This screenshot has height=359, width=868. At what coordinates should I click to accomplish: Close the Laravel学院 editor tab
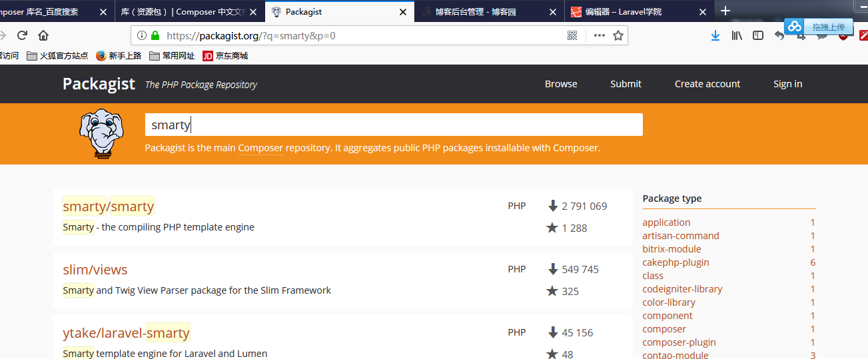pyautogui.click(x=702, y=11)
